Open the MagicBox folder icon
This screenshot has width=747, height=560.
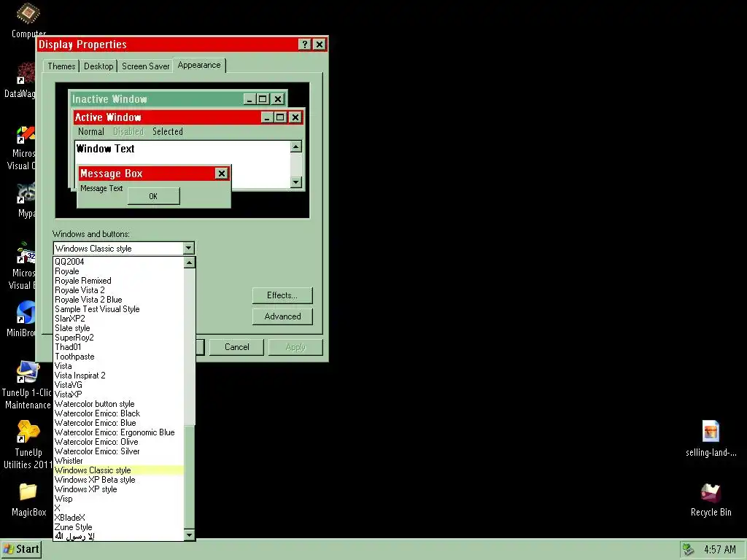pos(28,492)
